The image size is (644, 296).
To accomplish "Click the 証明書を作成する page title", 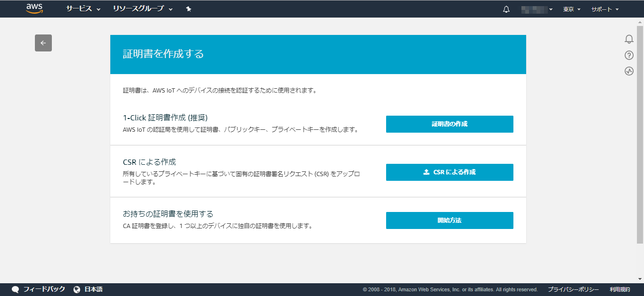I will [x=163, y=54].
